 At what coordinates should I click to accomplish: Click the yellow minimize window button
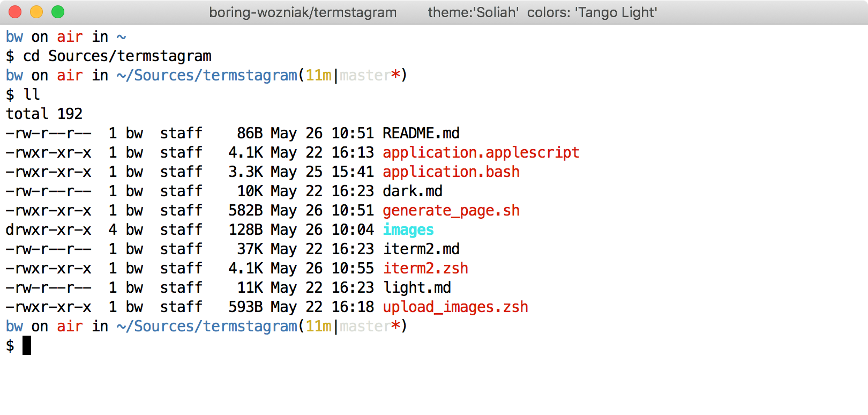pos(36,12)
